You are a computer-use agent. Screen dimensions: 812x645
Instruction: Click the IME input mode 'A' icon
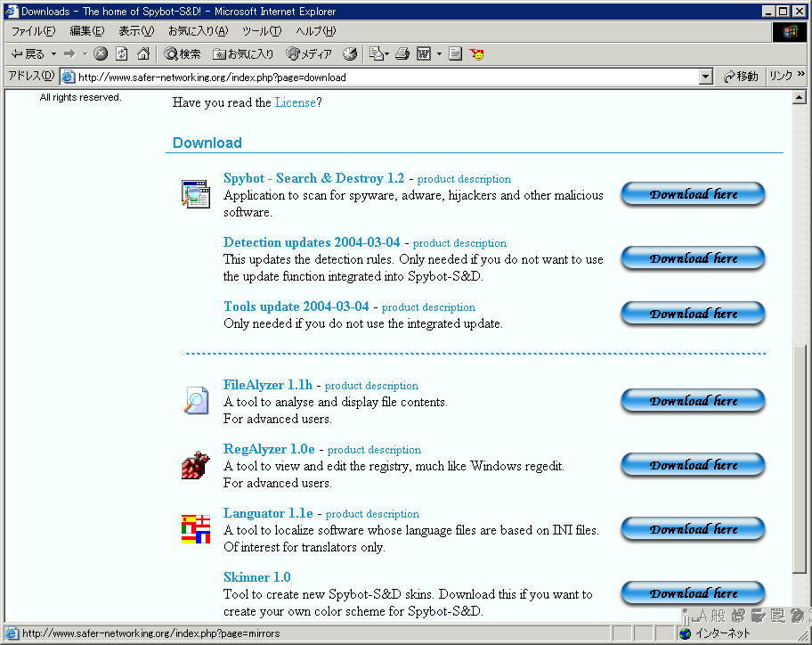coord(700,616)
